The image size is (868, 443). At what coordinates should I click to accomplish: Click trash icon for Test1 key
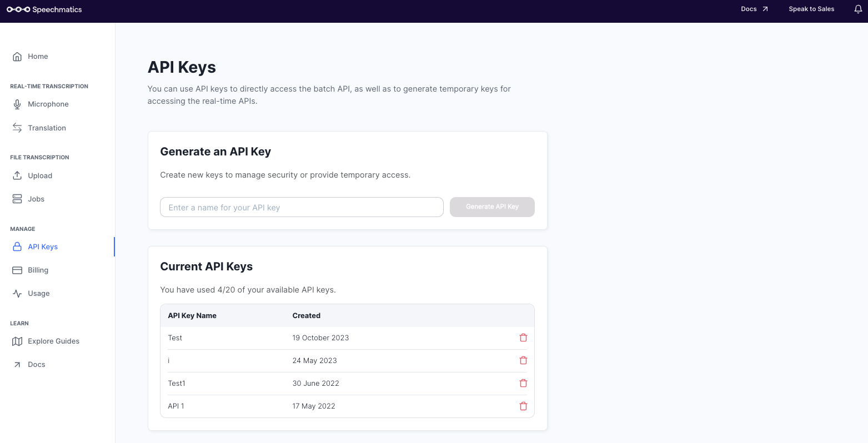pos(523,383)
